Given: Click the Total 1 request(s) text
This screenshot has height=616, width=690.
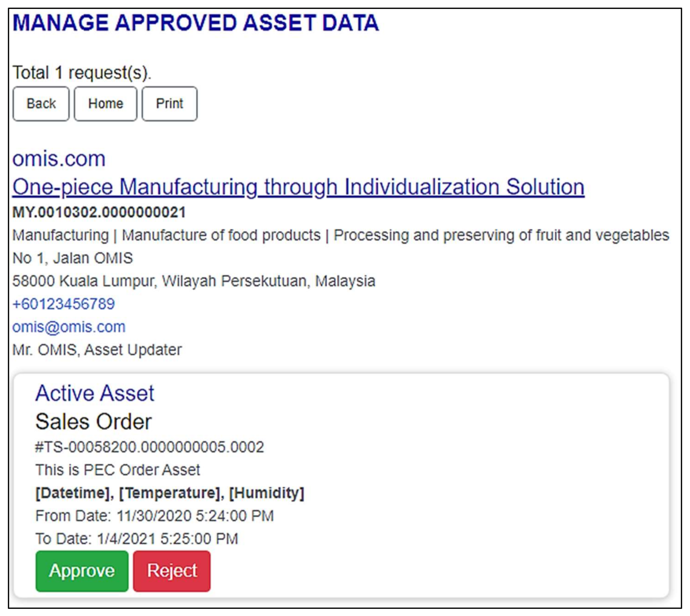Looking at the screenshot, I should click(82, 72).
